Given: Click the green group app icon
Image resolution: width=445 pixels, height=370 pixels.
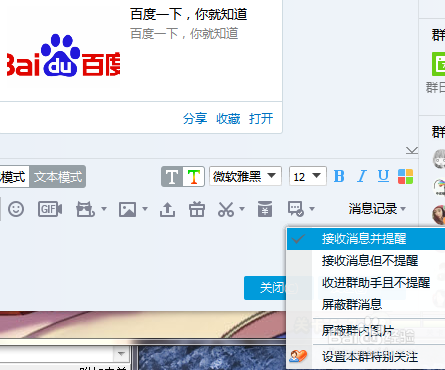Looking at the screenshot, I should tap(439, 64).
